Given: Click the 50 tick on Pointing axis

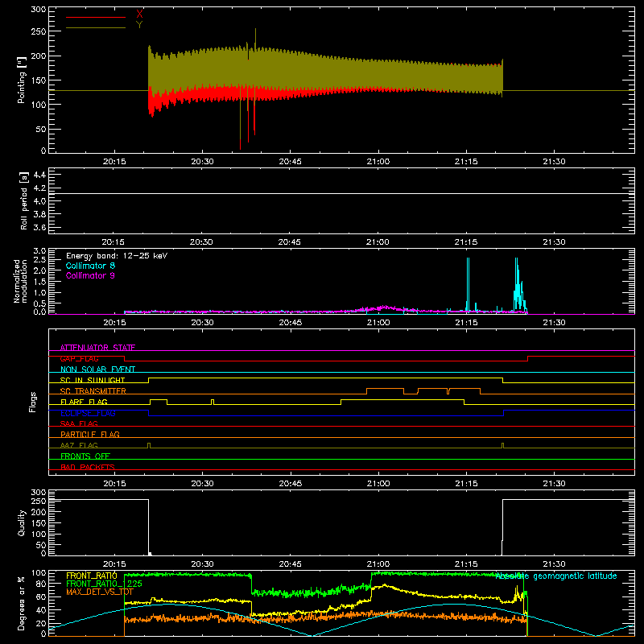Looking at the screenshot, I should coord(41,130).
